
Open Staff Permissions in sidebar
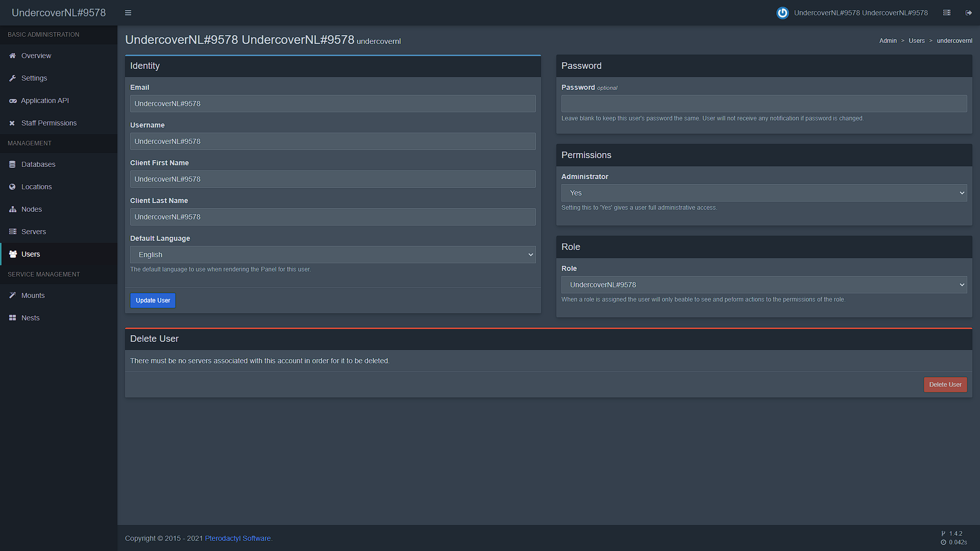49,123
